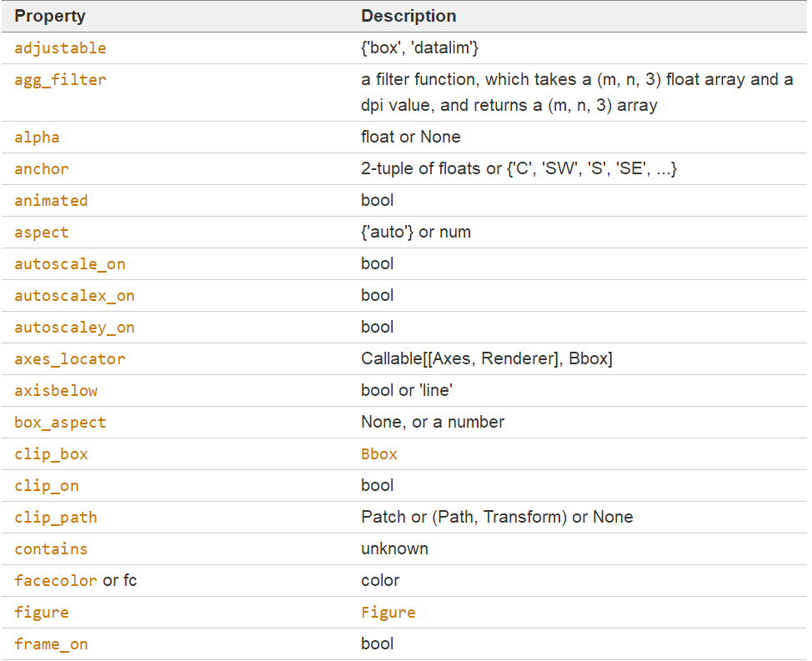This screenshot has width=812, height=661.
Task: Open the agg_filter property link
Action: (x=60, y=81)
